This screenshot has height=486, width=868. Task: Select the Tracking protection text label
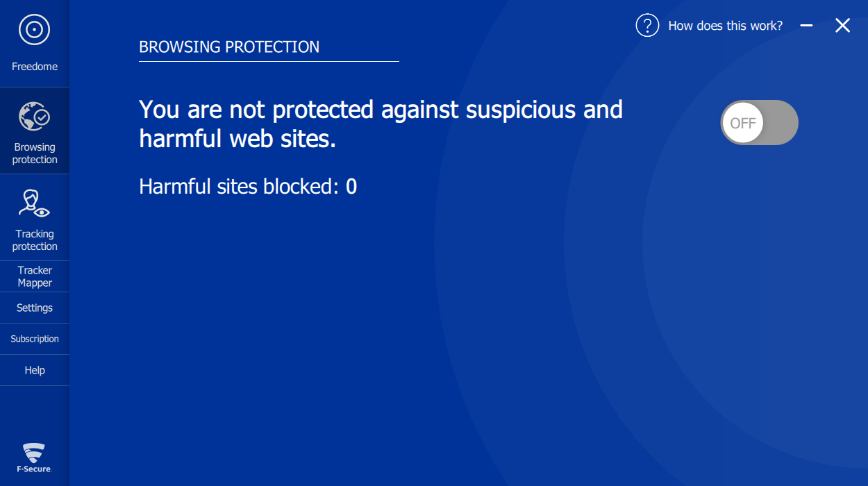pos(35,240)
